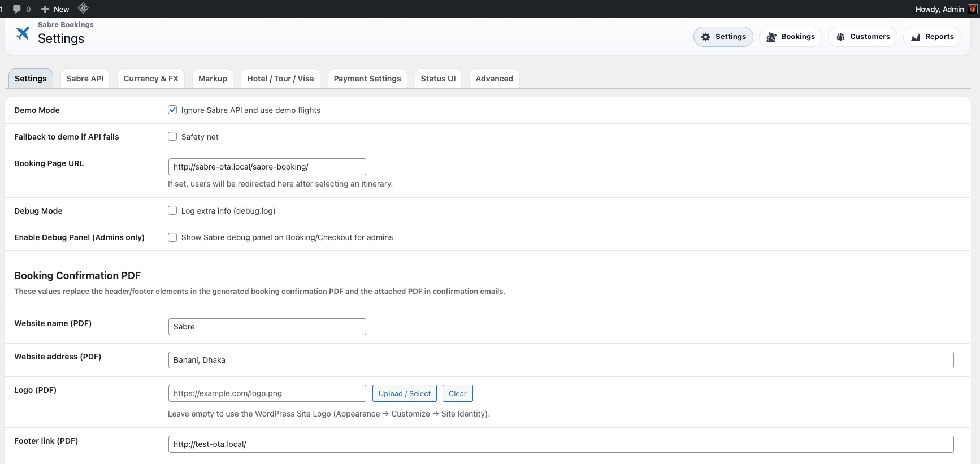Click the "Log extra info (debug.log)" label
The image size is (980, 464).
(x=228, y=211)
